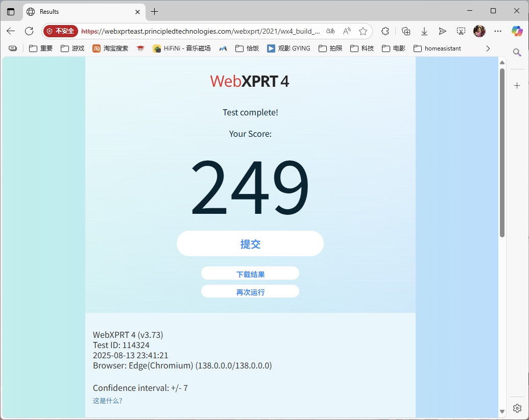Screen dimensions: 529x420
Task: Maximize the browser window
Action: coord(493,11)
